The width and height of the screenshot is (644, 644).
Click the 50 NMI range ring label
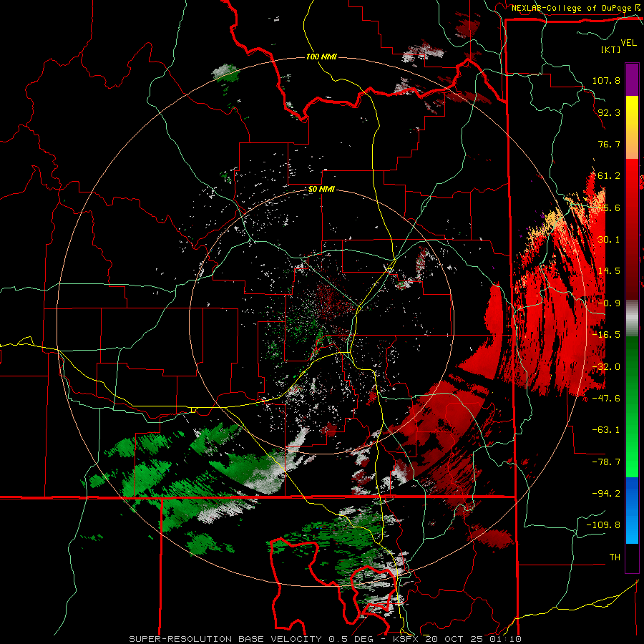pyautogui.click(x=321, y=190)
